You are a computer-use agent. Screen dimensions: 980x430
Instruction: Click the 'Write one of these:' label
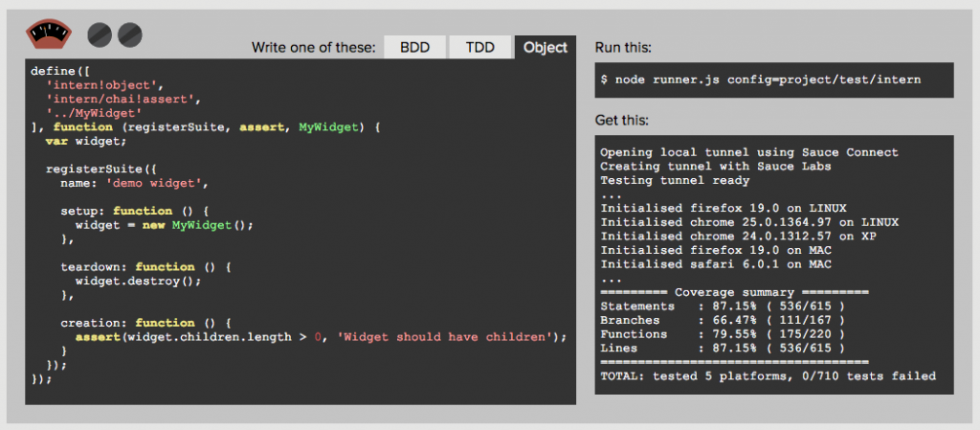click(314, 48)
